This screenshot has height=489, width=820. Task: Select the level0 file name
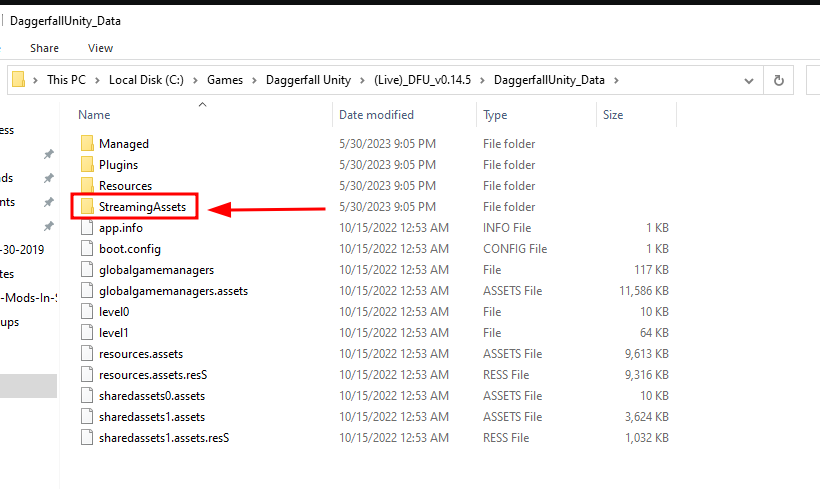click(114, 312)
